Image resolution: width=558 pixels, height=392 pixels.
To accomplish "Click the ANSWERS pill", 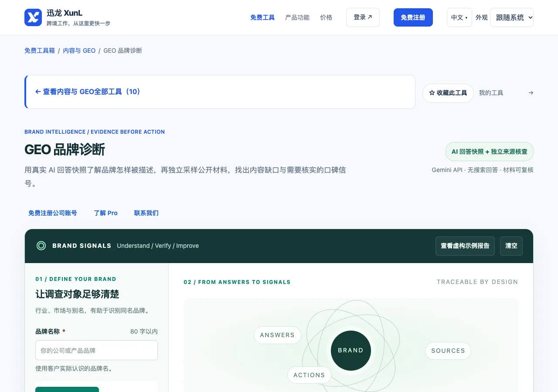I will coord(277,335).
